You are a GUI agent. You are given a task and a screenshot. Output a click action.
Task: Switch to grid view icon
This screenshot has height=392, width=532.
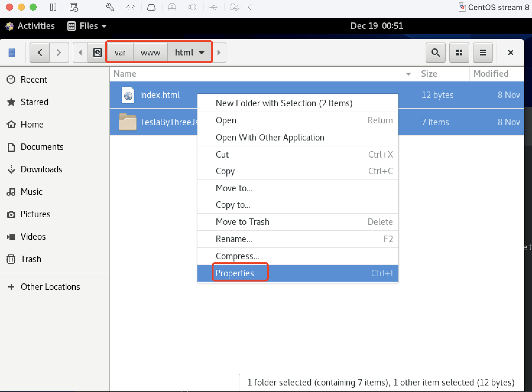[x=459, y=53]
